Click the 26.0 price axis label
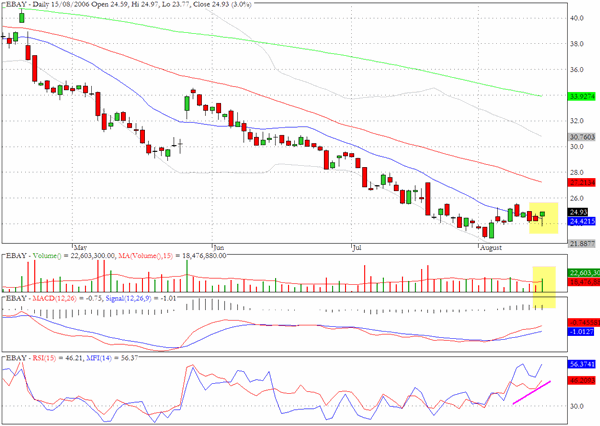The height and width of the screenshot is (426, 600). pyautogui.click(x=576, y=198)
